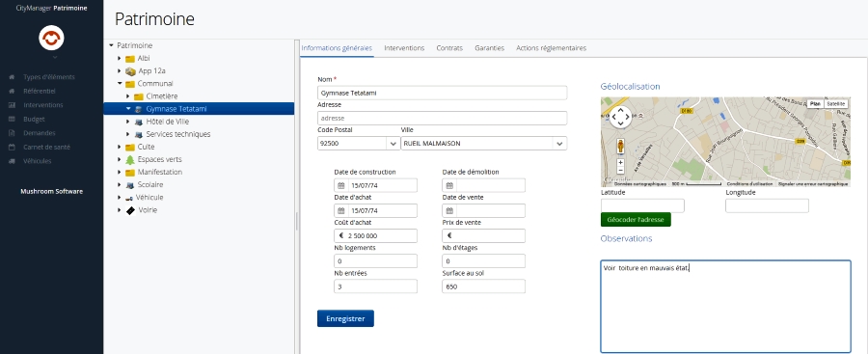Switch to Actions réglementaires tab
This screenshot has width=868, height=354.
point(551,48)
